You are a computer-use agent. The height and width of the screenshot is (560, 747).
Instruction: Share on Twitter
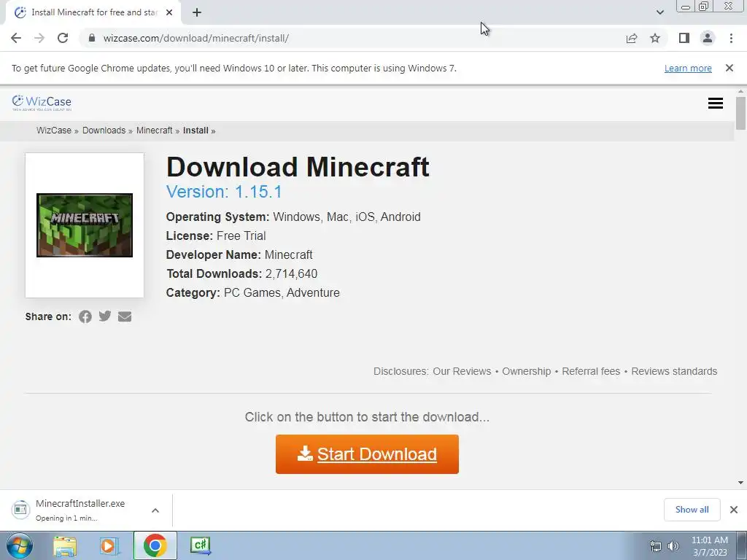(x=105, y=316)
